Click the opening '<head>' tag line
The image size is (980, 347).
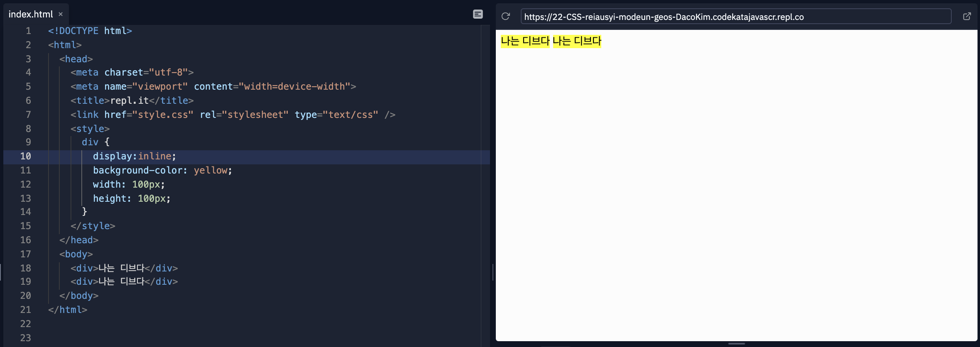point(76,59)
